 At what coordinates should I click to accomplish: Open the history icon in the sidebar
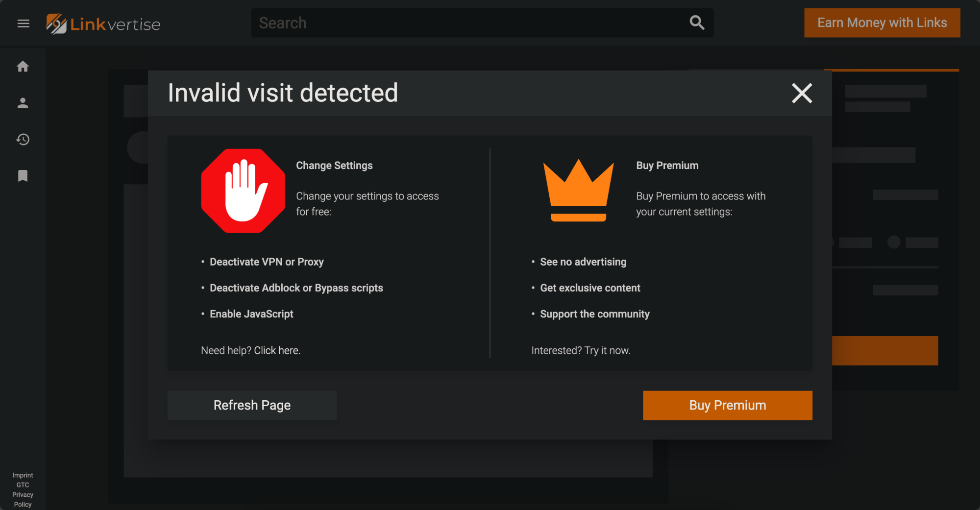(x=23, y=140)
